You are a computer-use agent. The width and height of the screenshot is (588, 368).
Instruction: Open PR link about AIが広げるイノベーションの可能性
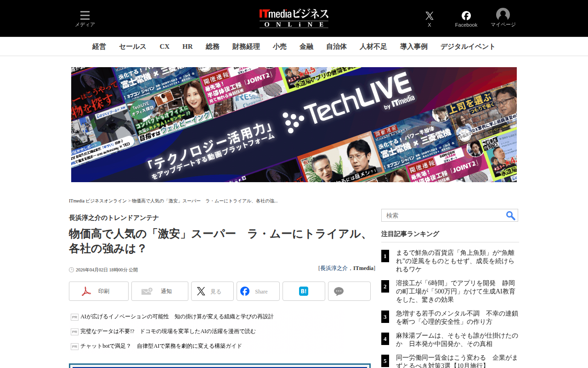tap(177, 317)
